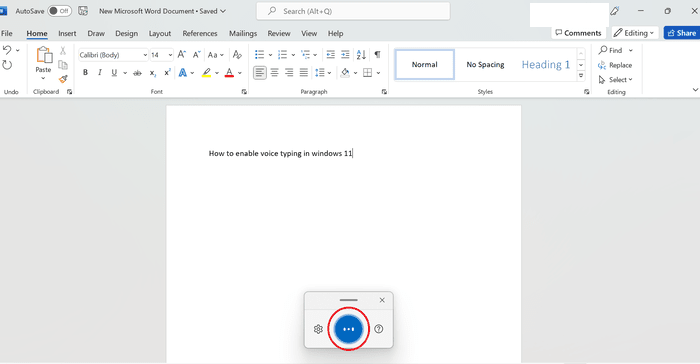Viewport: 700px width, 364px height.
Task: Open Text Effects and Typography
Action: point(183,72)
